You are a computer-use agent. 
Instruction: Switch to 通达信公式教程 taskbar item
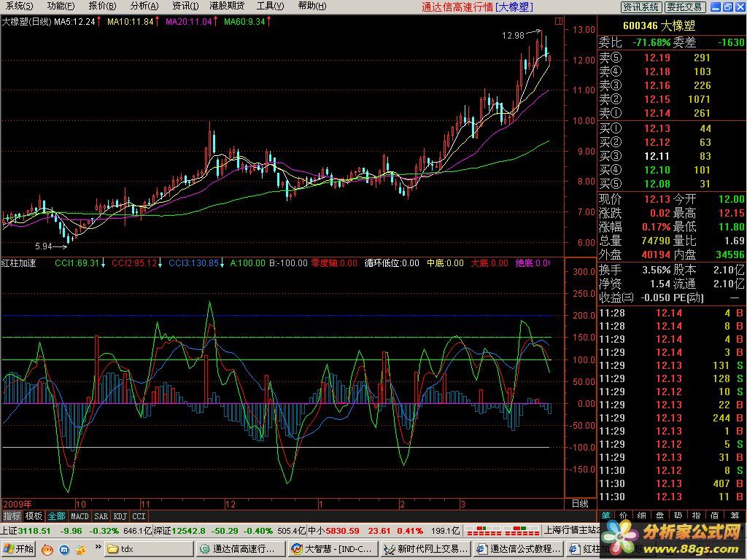pos(519,549)
